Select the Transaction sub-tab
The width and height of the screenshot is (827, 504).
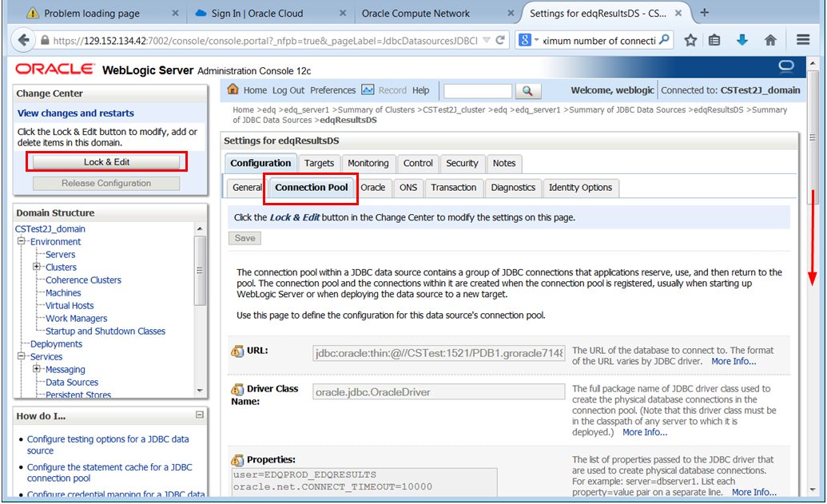click(454, 188)
